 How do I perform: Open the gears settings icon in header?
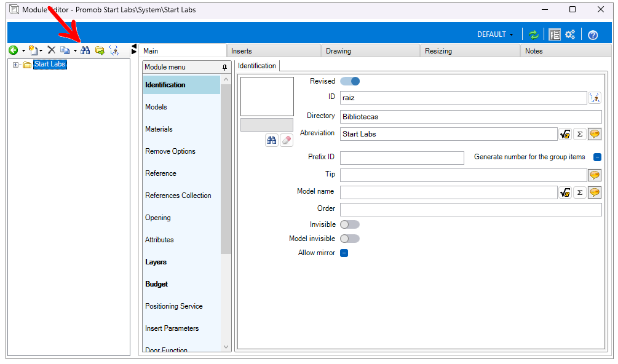pyautogui.click(x=570, y=35)
